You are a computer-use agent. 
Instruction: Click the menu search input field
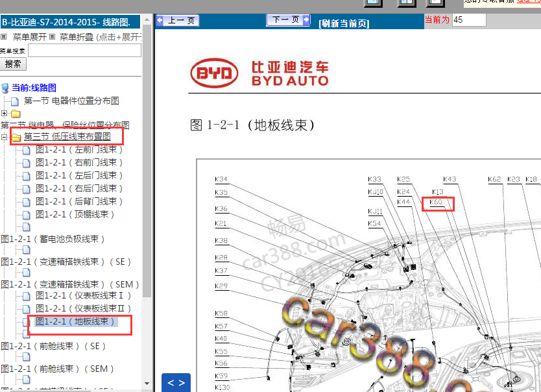(x=84, y=51)
